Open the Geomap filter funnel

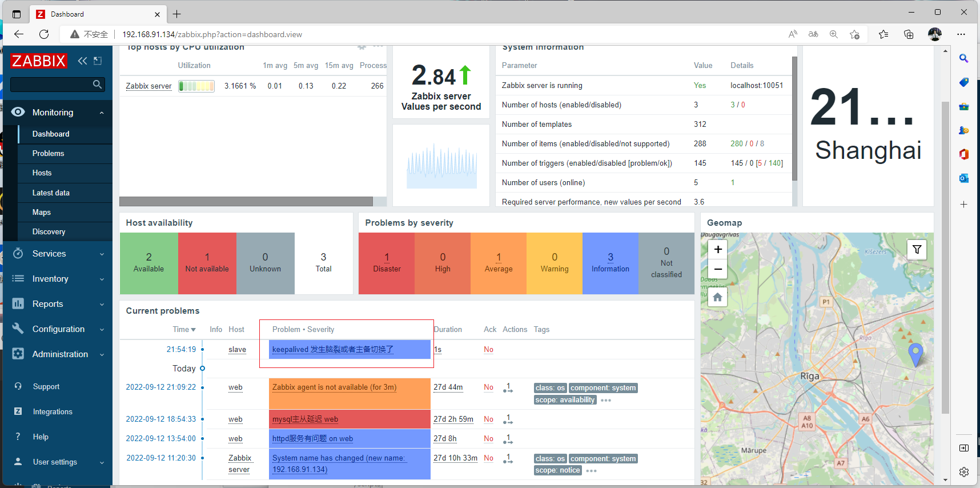click(917, 250)
